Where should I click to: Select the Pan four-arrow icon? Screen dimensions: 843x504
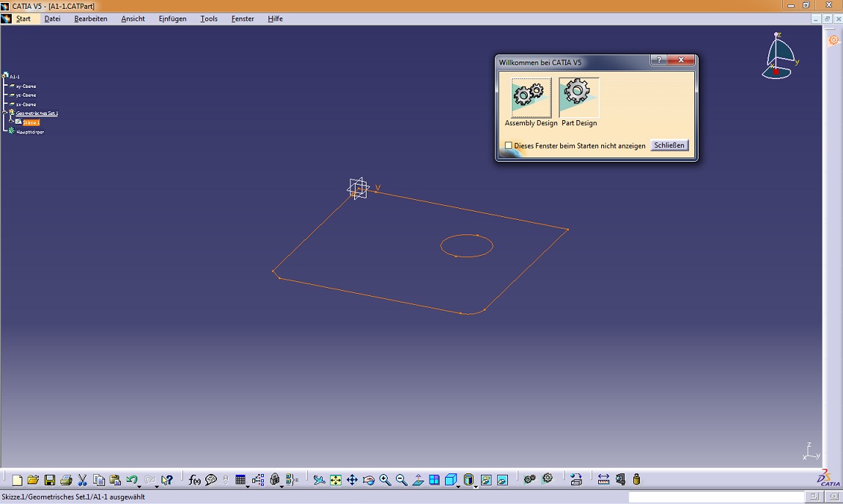352,479
